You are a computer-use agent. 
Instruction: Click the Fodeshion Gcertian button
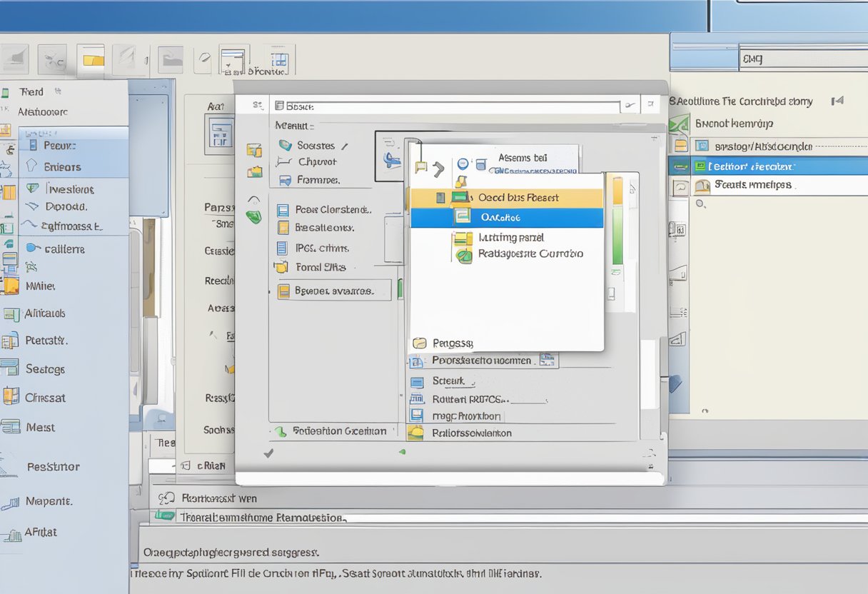333,431
